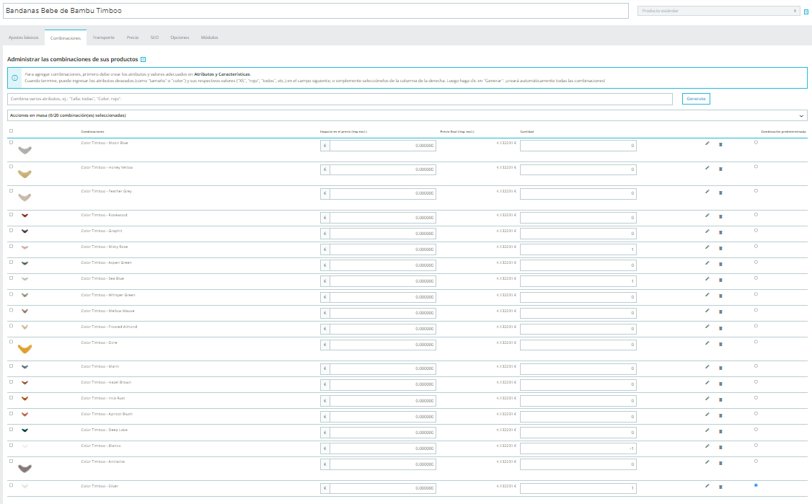The width and height of the screenshot is (812, 504).
Task: Delete the Sea Blue combination trash icon
Action: click(x=720, y=280)
